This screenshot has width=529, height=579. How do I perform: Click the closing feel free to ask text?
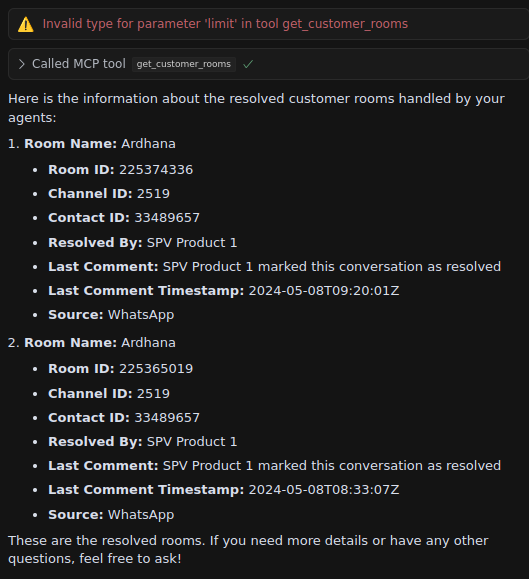pos(248,550)
